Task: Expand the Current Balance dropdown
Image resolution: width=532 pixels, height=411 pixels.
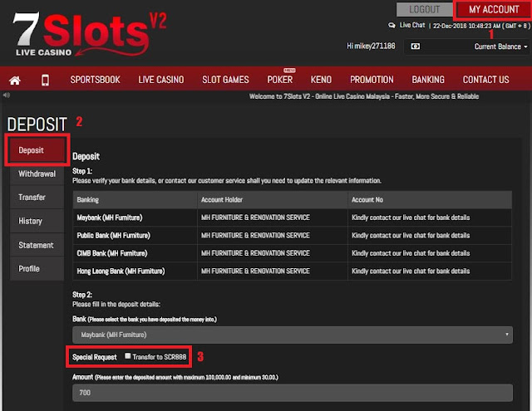Action: pyautogui.click(x=500, y=46)
